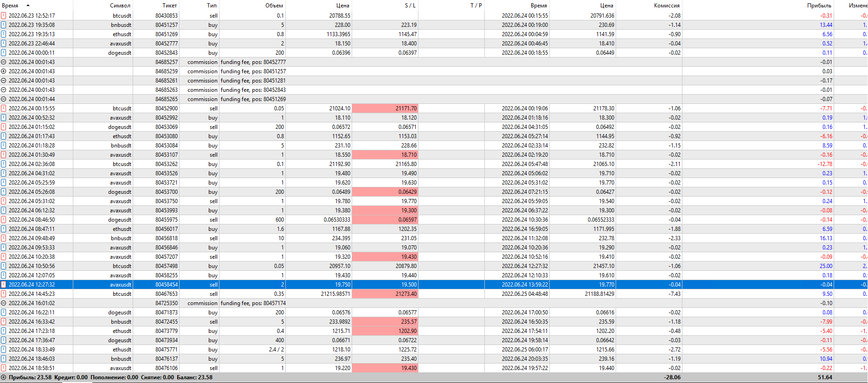Click 'funding fee, pos: 80457174' comment
868x383 pixels.
(253, 303)
